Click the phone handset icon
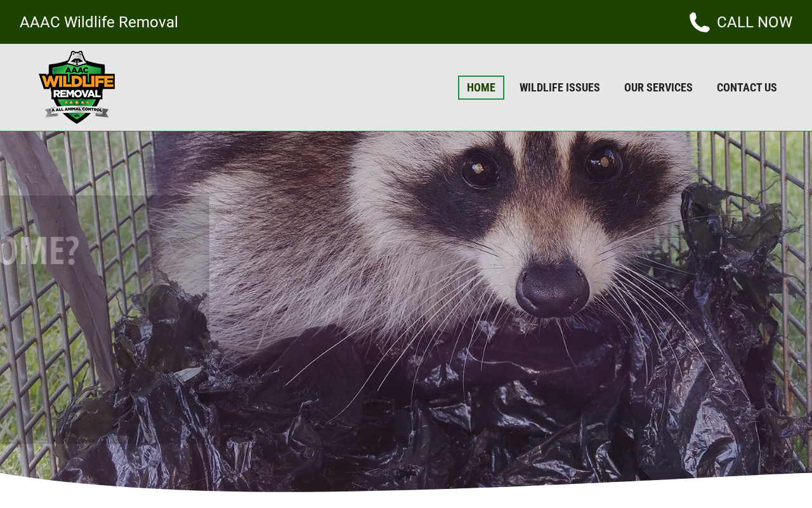 pyautogui.click(x=699, y=22)
